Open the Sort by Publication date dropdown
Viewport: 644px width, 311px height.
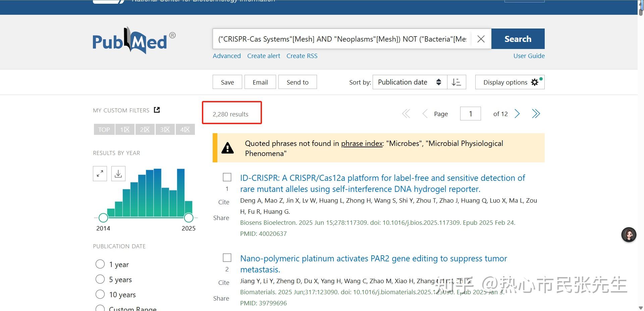coord(409,82)
